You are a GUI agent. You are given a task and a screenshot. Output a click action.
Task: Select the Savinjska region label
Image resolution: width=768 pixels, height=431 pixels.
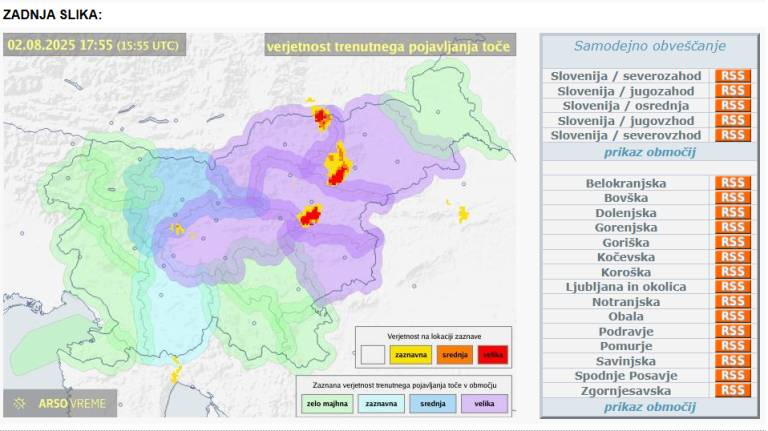point(627,361)
